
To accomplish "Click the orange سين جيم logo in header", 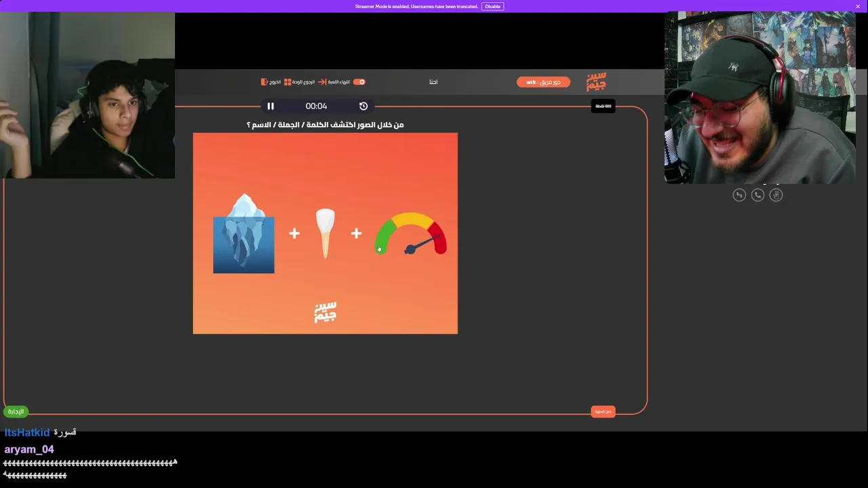I will pyautogui.click(x=596, y=82).
